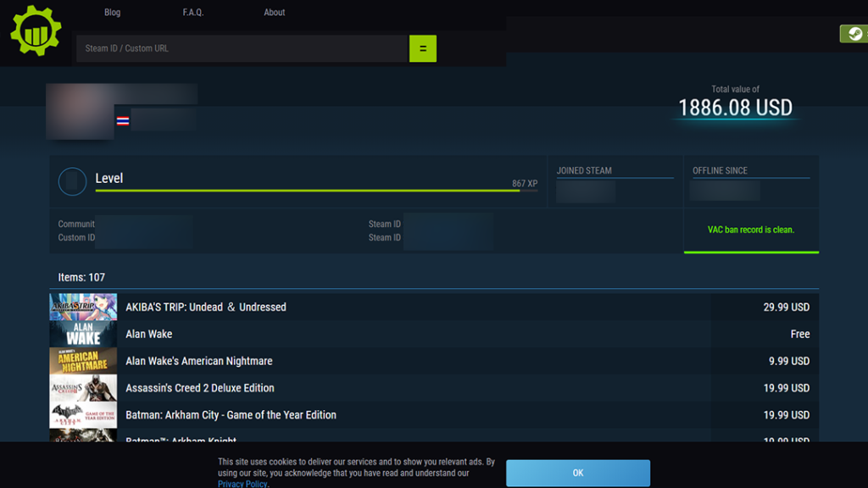Screen dimensions: 868x488
Task: Click the 9.99 USD price
Action: click(789, 361)
